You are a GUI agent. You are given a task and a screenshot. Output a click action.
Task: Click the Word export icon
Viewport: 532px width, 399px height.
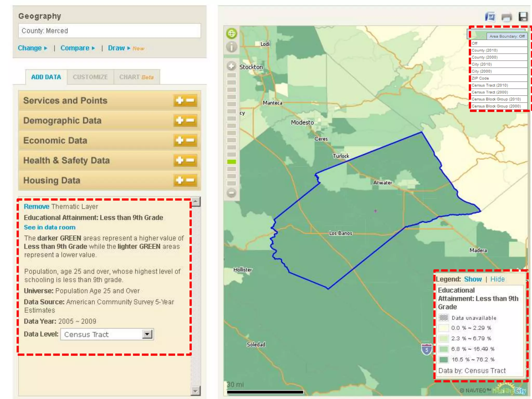[490, 17]
